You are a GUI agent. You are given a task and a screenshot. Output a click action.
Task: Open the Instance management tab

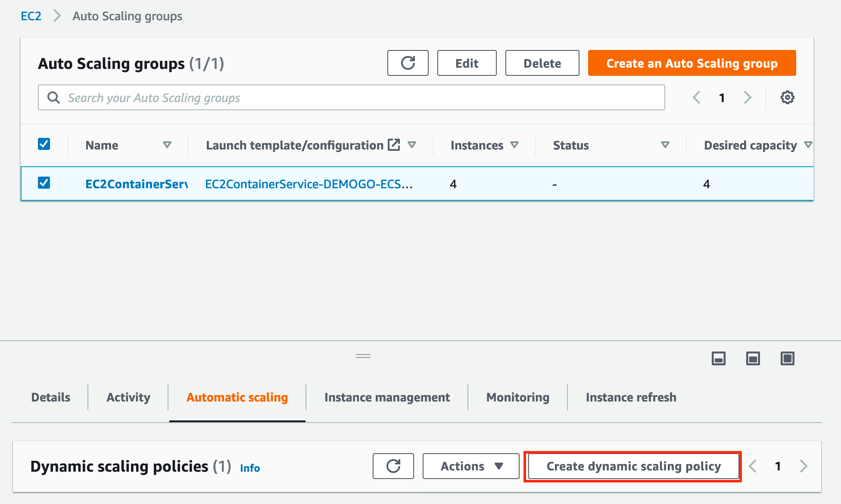tap(387, 397)
